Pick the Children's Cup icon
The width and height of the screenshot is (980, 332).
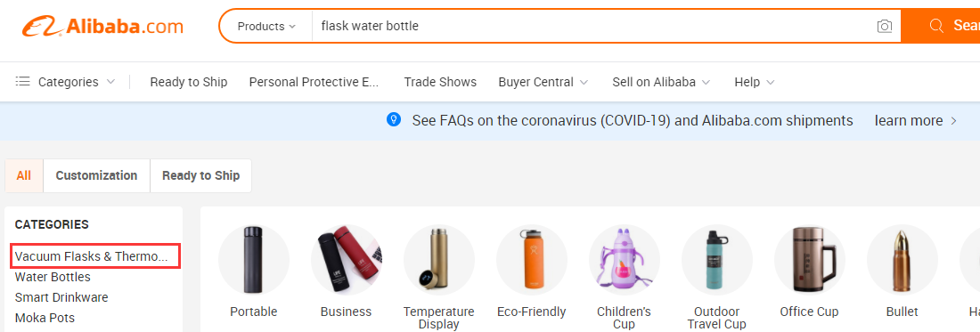[x=624, y=260]
